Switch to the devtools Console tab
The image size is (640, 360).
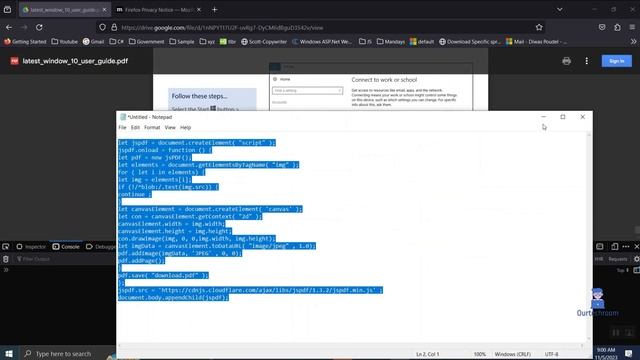[66, 247]
